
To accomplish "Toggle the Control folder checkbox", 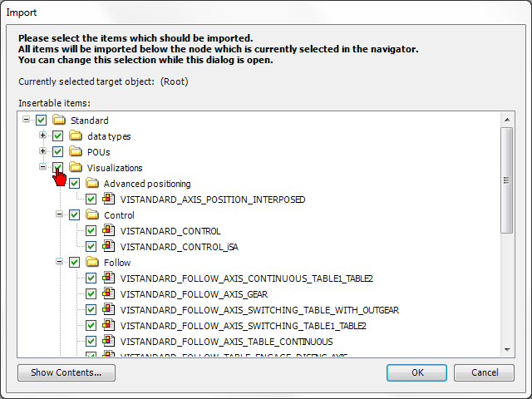I will [x=74, y=215].
